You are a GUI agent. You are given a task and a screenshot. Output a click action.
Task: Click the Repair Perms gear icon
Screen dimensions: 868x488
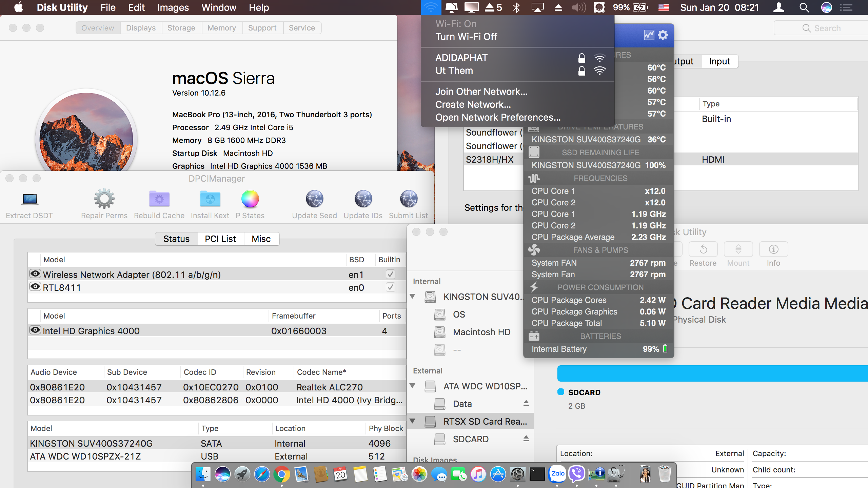pos(104,199)
